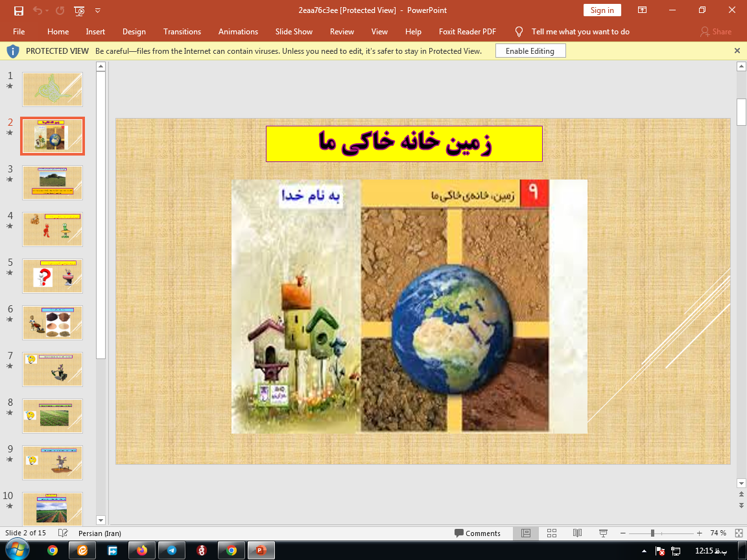Open Reading View from the status bar
This screenshot has width=747, height=560.
pos(577,533)
